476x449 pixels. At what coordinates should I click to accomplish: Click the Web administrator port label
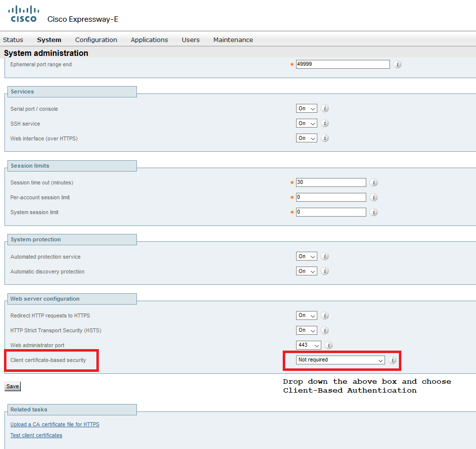(38, 346)
